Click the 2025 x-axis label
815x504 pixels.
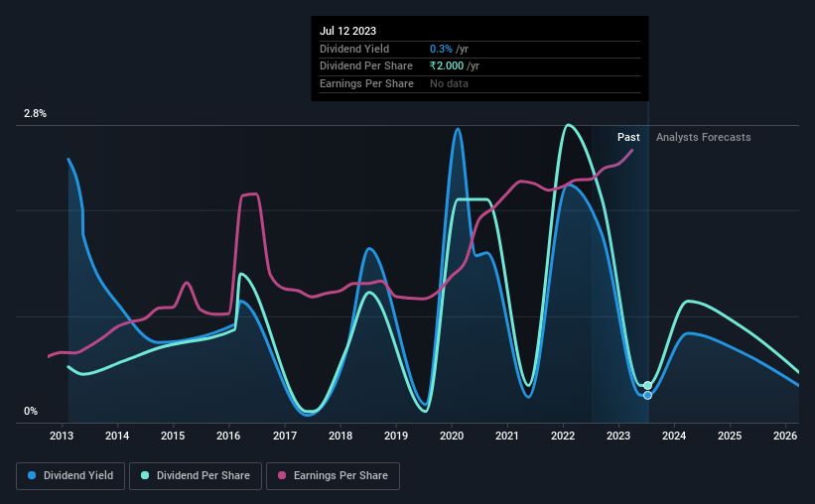click(730, 436)
